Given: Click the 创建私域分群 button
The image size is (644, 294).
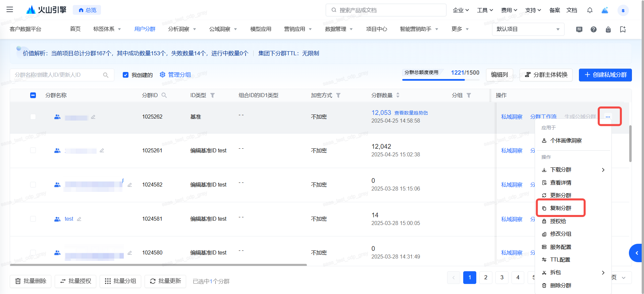Looking at the screenshot, I should [x=605, y=75].
